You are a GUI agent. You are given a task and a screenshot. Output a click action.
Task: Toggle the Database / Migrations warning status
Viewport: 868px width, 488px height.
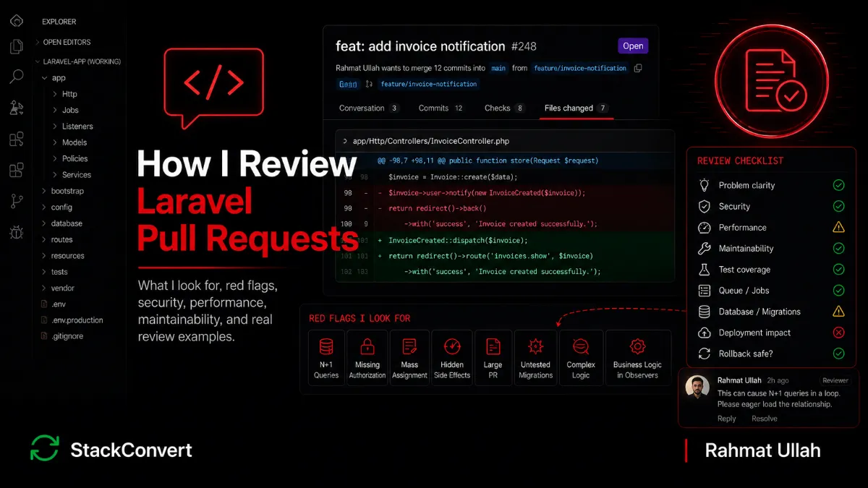[838, 312]
